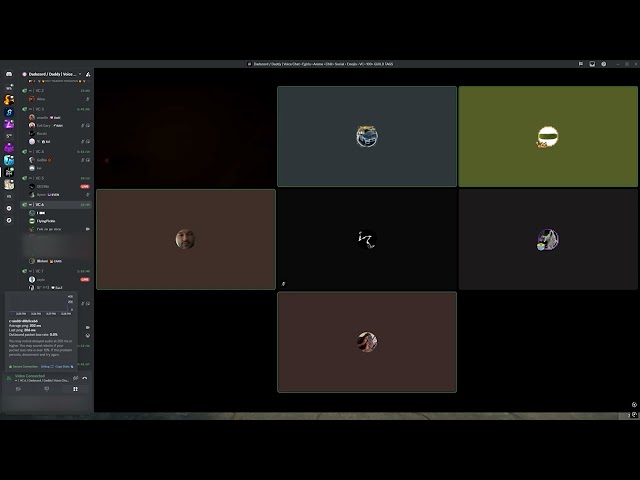Click the LIVE badge in VC 7
The width and height of the screenshot is (640, 480).
point(85,280)
